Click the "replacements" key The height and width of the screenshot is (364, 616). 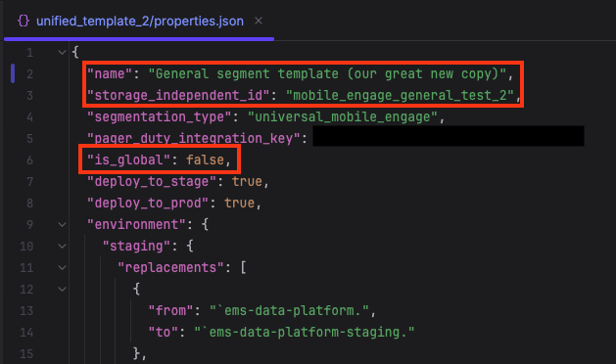[170, 268]
